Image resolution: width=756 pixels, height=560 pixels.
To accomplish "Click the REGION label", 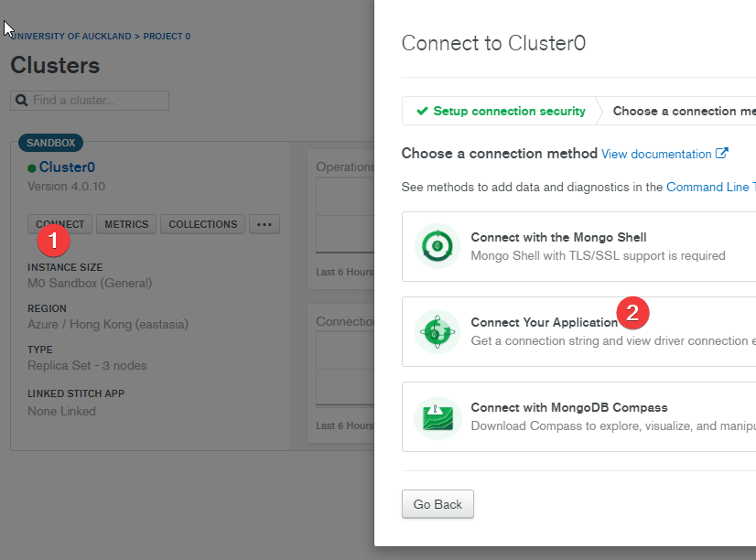I will click(x=47, y=308).
